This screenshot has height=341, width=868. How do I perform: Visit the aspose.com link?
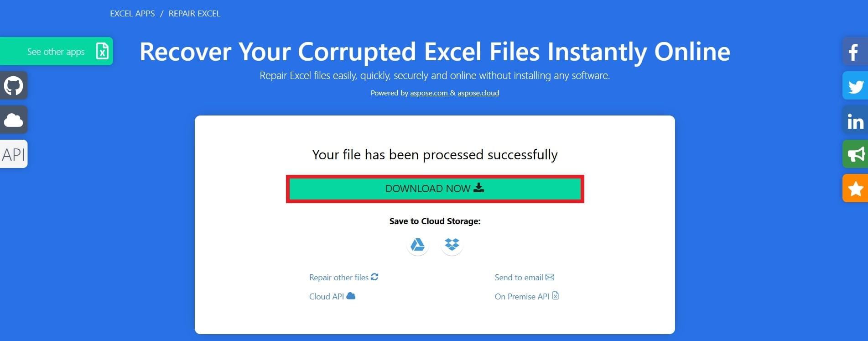pos(429,93)
